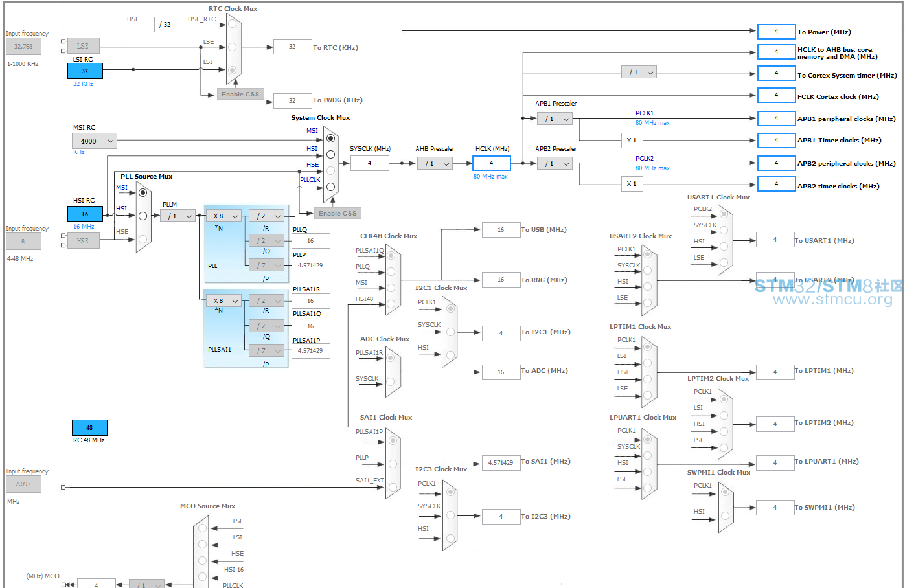Click the APB1 peripheral clocks value box
The height and width of the screenshot is (588, 905).
tap(777, 119)
